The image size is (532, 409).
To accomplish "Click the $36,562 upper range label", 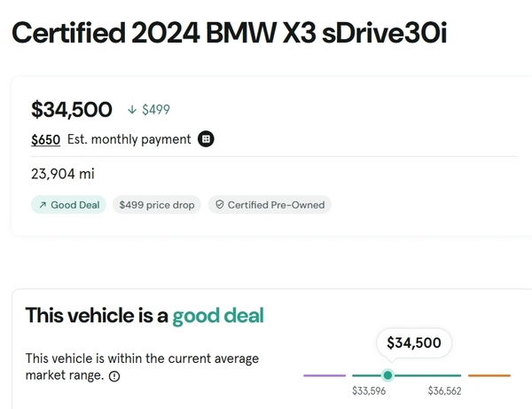I will (x=445, y=391).
